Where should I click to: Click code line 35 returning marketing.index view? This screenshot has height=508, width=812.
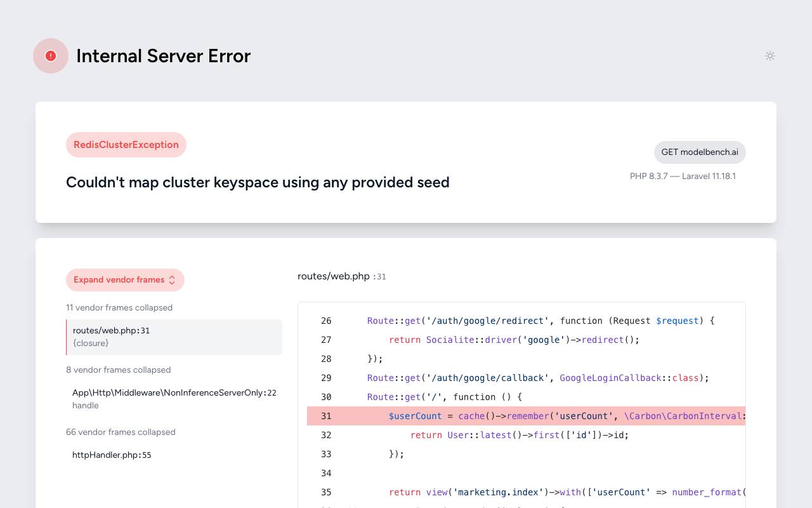526,492
